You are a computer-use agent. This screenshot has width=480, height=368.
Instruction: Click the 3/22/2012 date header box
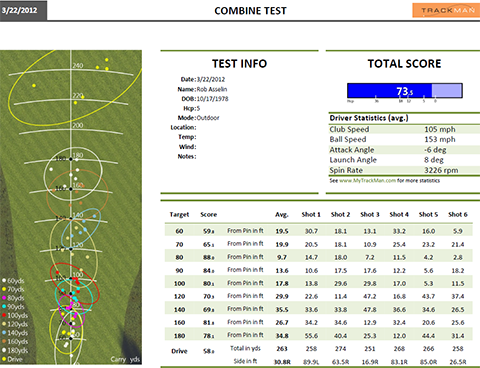(x=23, y=10)
